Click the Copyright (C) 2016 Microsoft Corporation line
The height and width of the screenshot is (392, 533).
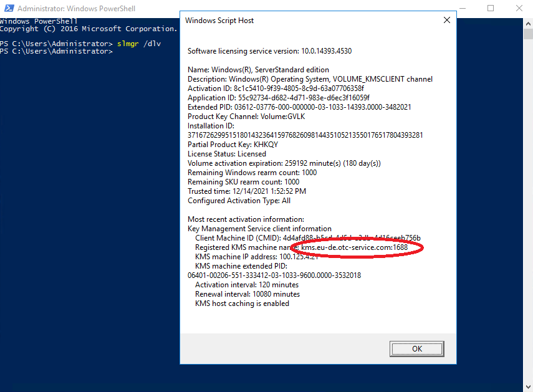(x=89, y=29)
